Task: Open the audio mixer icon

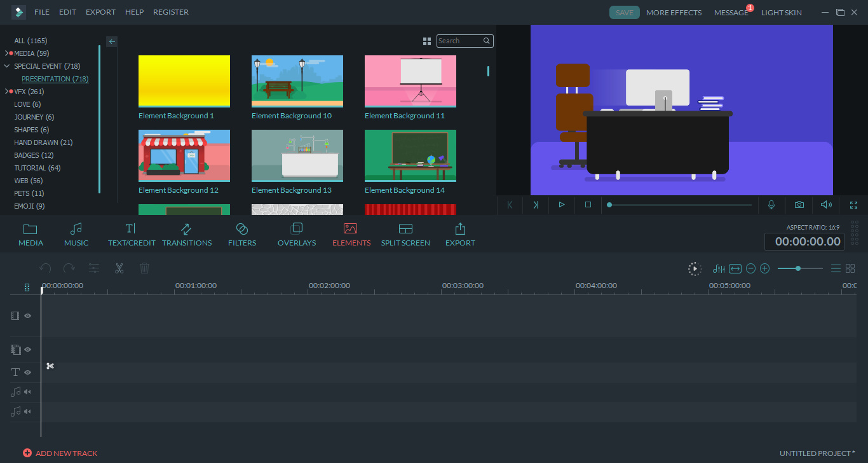Action: 719,269
